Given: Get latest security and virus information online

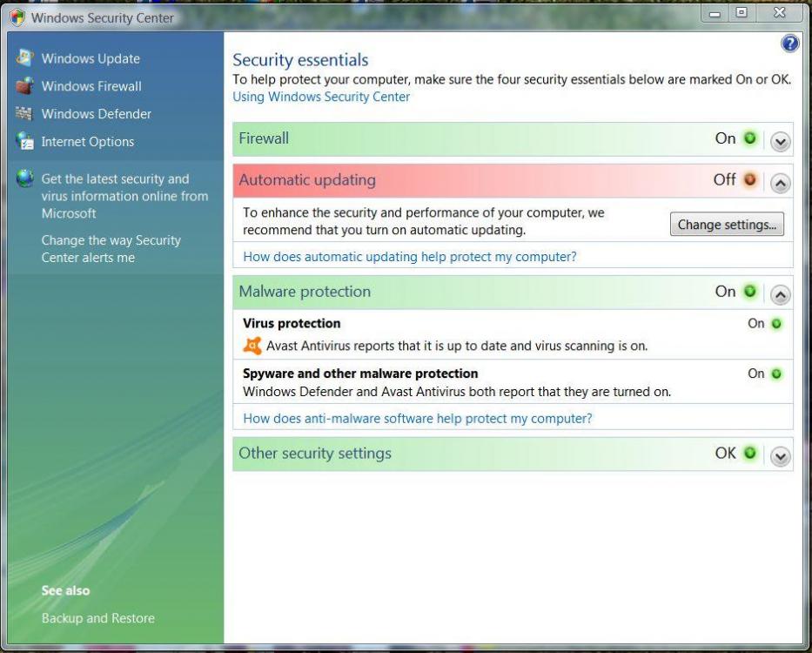Looking at the screenshot, I should [x=124, y=196].
